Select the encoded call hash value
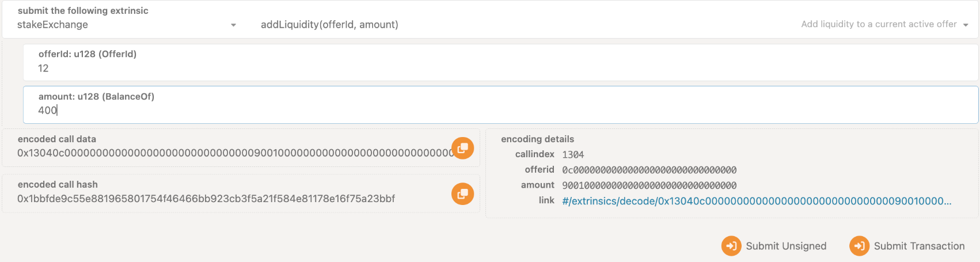The width and height of the screenshot is (980, 262). (x=206, y=199)
